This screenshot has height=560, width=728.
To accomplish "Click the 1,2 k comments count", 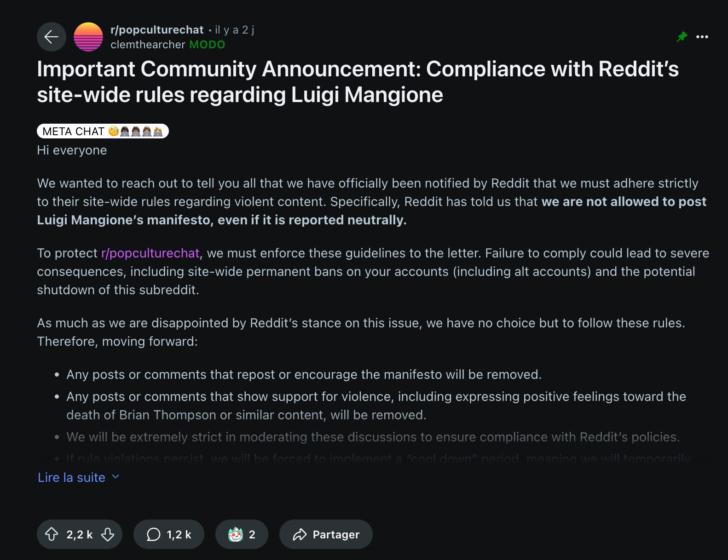I will pos(179,534).
